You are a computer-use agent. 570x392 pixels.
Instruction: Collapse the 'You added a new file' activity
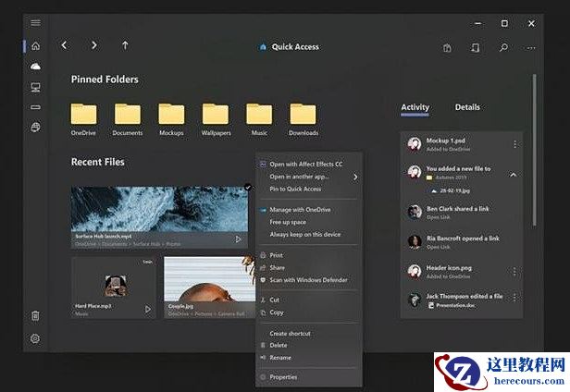coord(513,175)
